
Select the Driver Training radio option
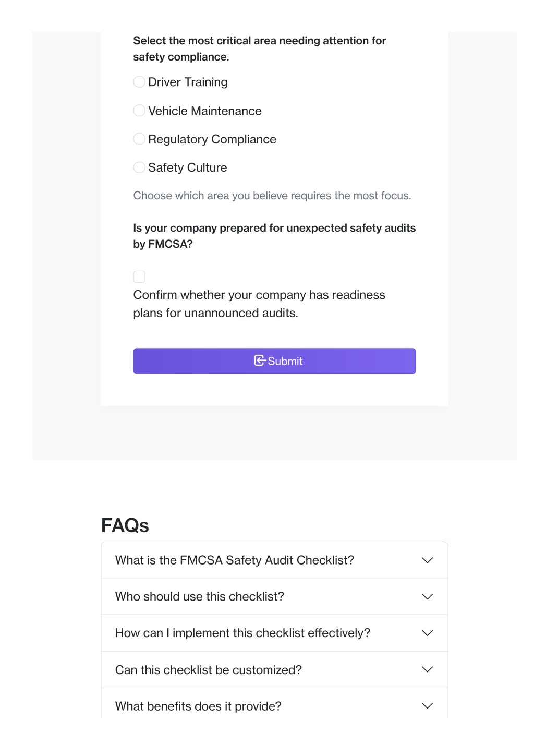click(139, 82)
